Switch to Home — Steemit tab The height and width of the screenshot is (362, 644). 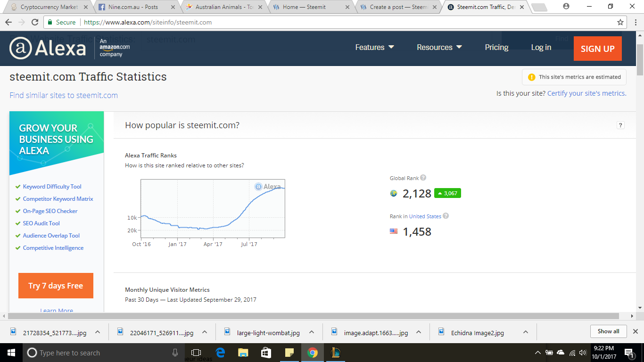pyautogui.click(x=310, y=7)
